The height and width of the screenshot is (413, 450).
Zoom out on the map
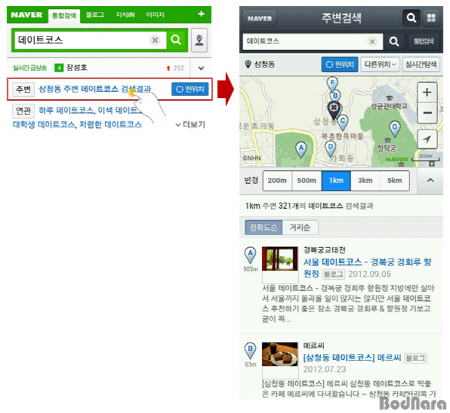427,113
